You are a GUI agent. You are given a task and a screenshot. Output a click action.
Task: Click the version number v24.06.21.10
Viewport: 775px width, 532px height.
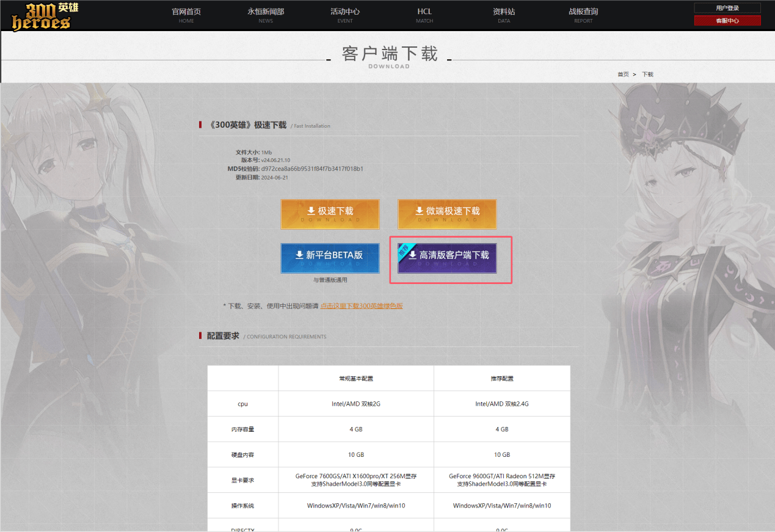click(275, 160)
